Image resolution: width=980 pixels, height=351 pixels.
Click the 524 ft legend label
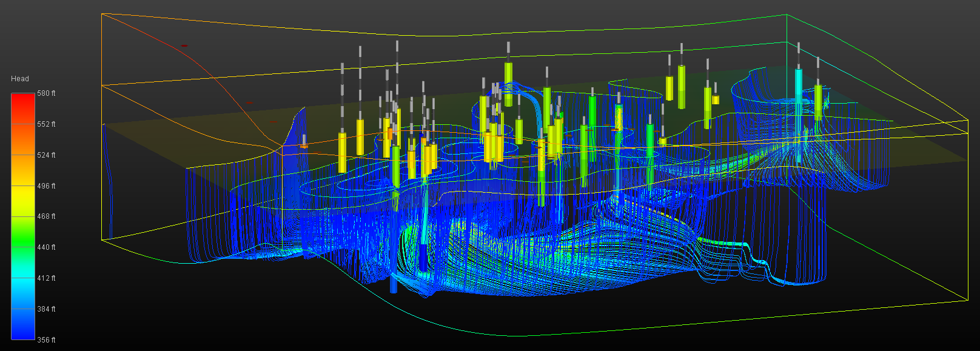(x=46, y=155)
